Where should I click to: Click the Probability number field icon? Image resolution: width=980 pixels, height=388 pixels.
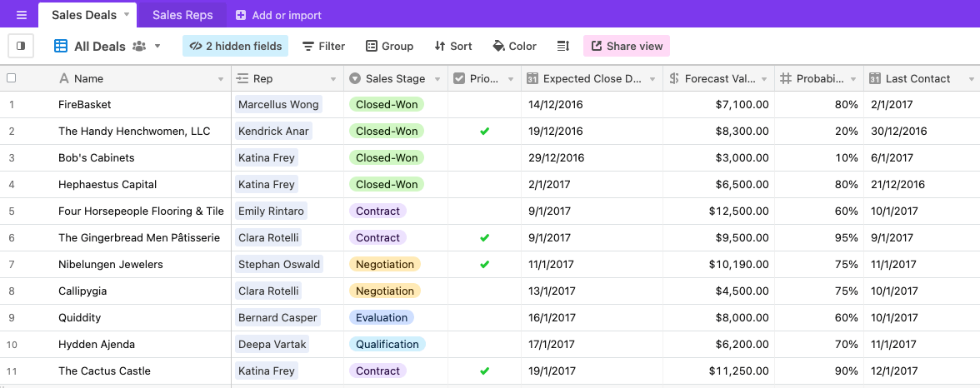786,79
